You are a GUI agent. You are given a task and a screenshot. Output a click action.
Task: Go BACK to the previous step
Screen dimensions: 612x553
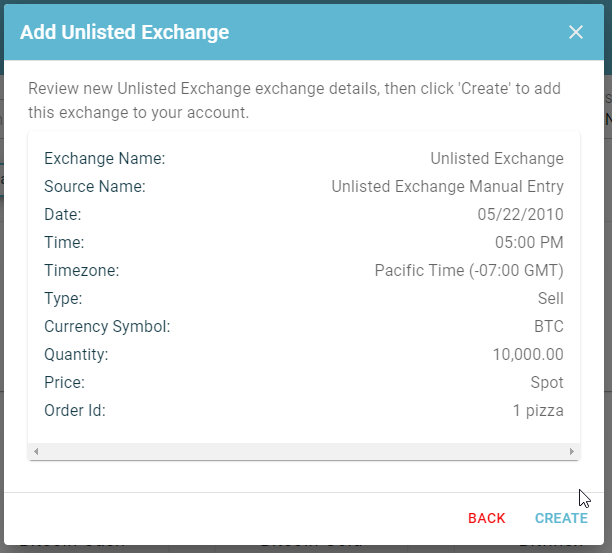click(x=486, y=518)
